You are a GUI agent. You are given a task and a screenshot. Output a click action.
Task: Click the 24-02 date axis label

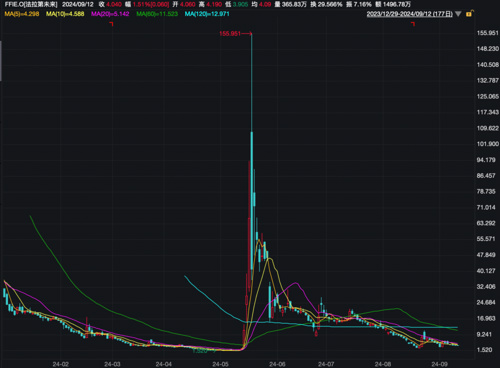pos(61,364)
